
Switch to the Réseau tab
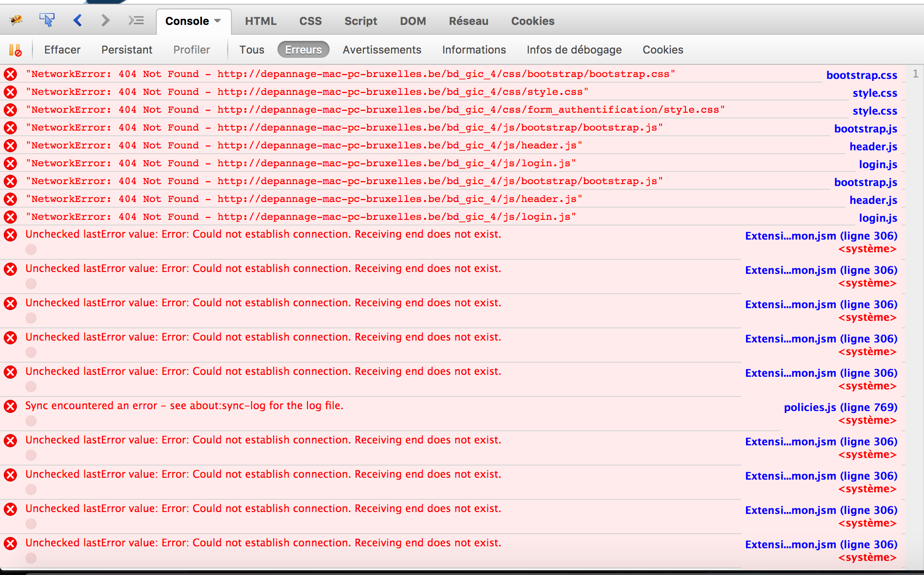tap(469, 21)
